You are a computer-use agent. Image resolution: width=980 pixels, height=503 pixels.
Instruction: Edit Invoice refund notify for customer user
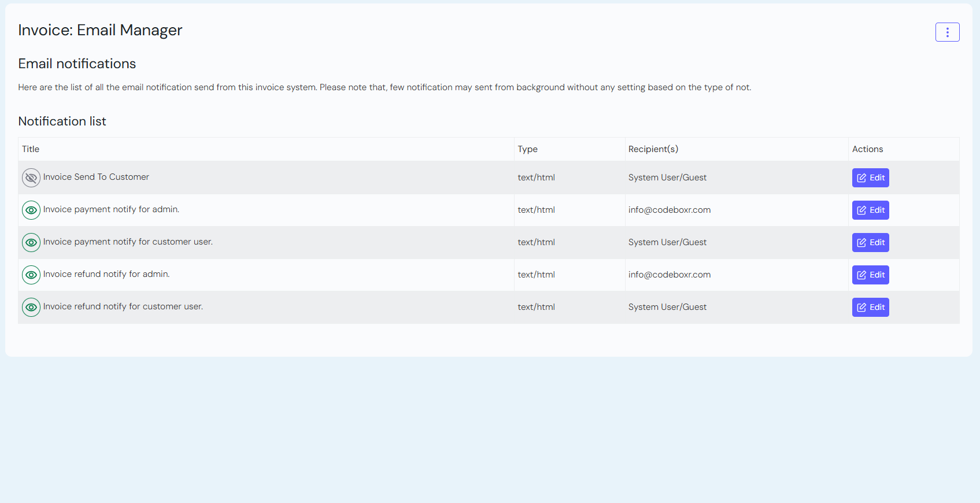point(870,307)
